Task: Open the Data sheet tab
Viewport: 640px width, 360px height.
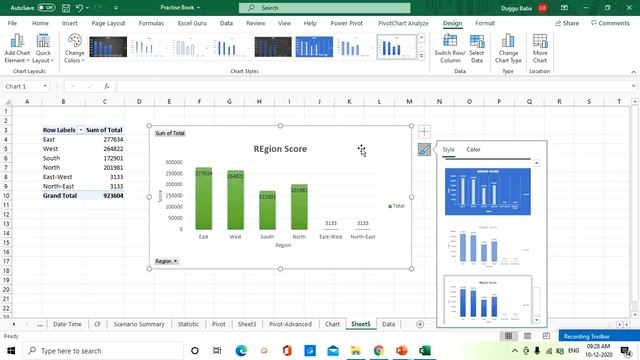Action: coord(388,324)
